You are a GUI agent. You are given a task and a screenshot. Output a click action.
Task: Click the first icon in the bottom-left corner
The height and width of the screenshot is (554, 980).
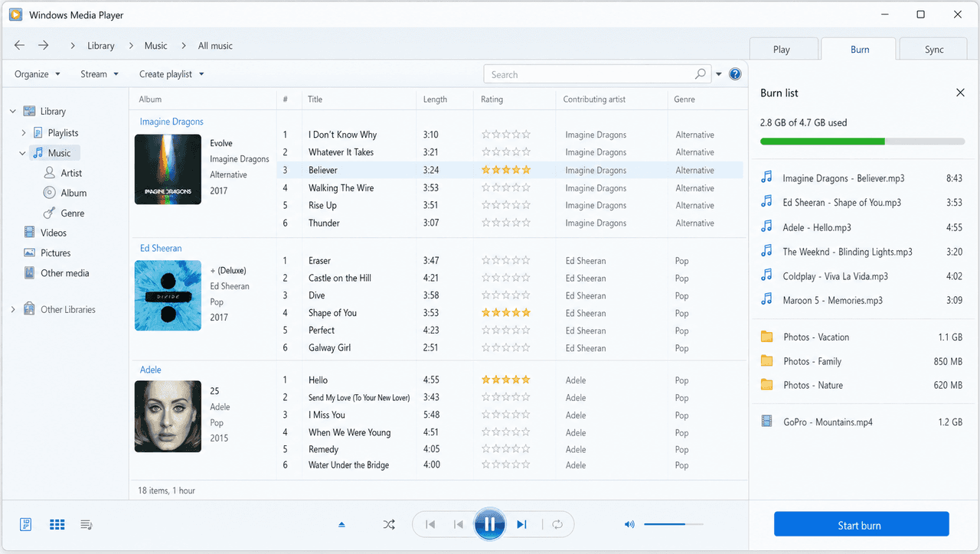27,524
